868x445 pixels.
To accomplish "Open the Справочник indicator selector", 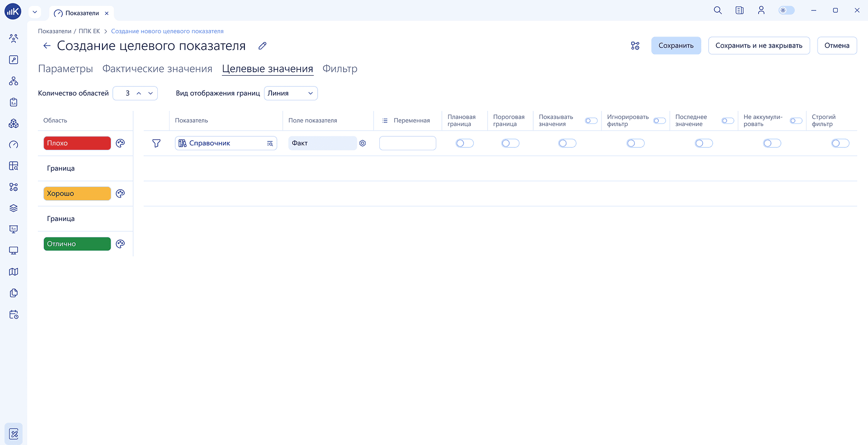I will (226, 143).
